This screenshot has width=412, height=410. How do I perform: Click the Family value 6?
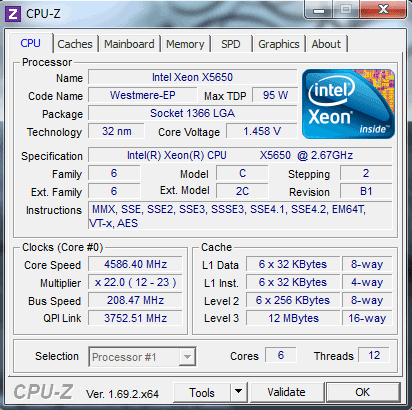(x=114, y=173)
